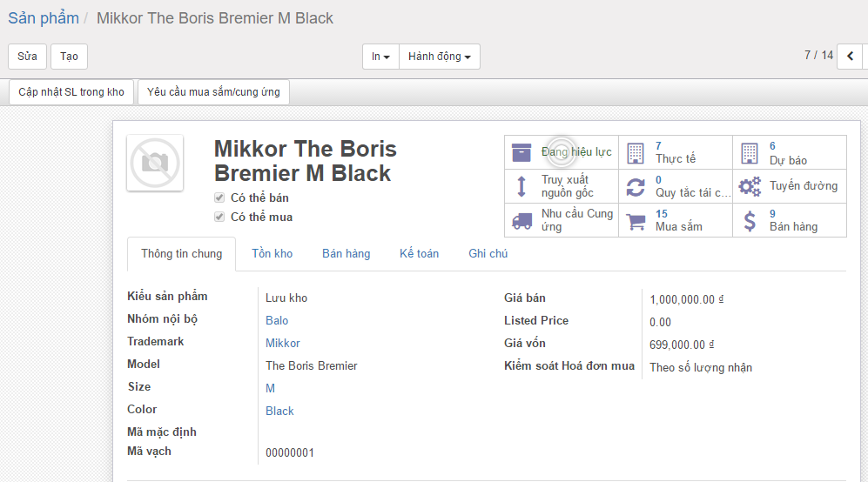Switch to the Tồn kho tab
This screenshot has width=868, height=482.
273,253
